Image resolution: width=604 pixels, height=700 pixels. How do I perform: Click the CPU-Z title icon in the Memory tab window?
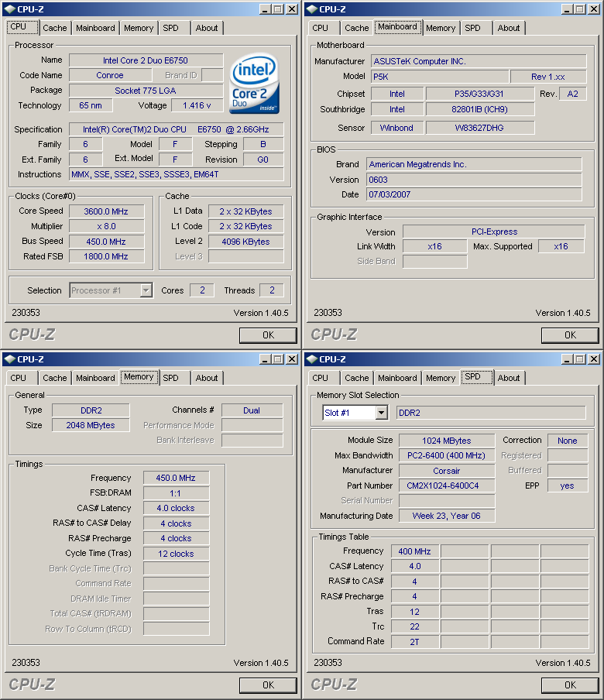(10, 359)
